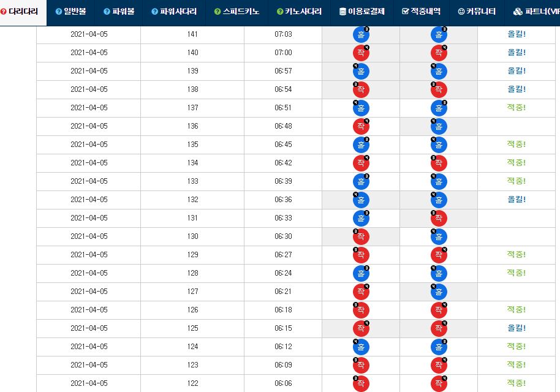Click 올킬! result in round 125
This screenshot has width=560, height=392.
[516, 328]
